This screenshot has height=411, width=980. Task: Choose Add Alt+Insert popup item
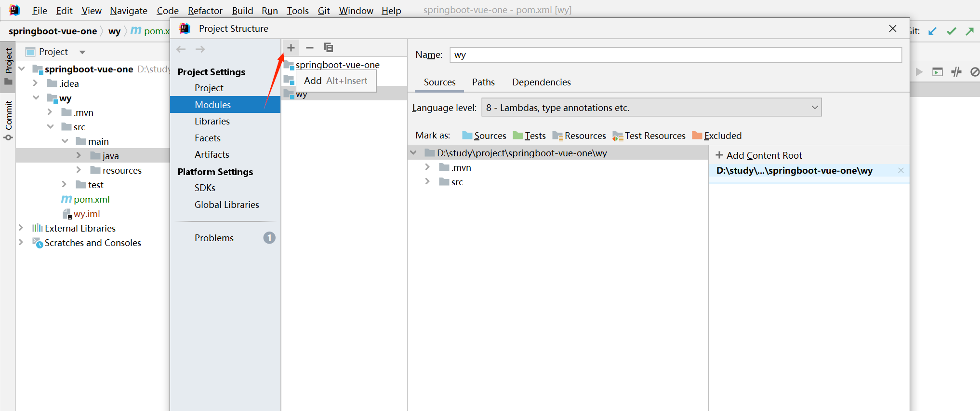pyautogui.click(x=336, y=81)
